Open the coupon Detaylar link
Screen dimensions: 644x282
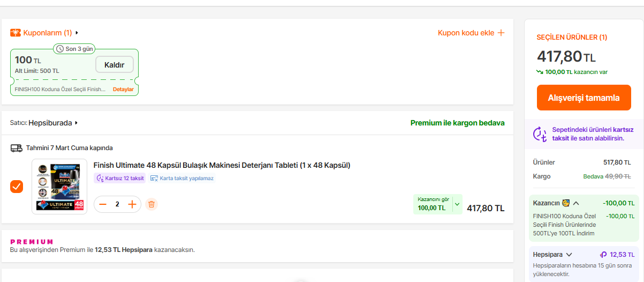pyautogui.click(x=123, y=89)
